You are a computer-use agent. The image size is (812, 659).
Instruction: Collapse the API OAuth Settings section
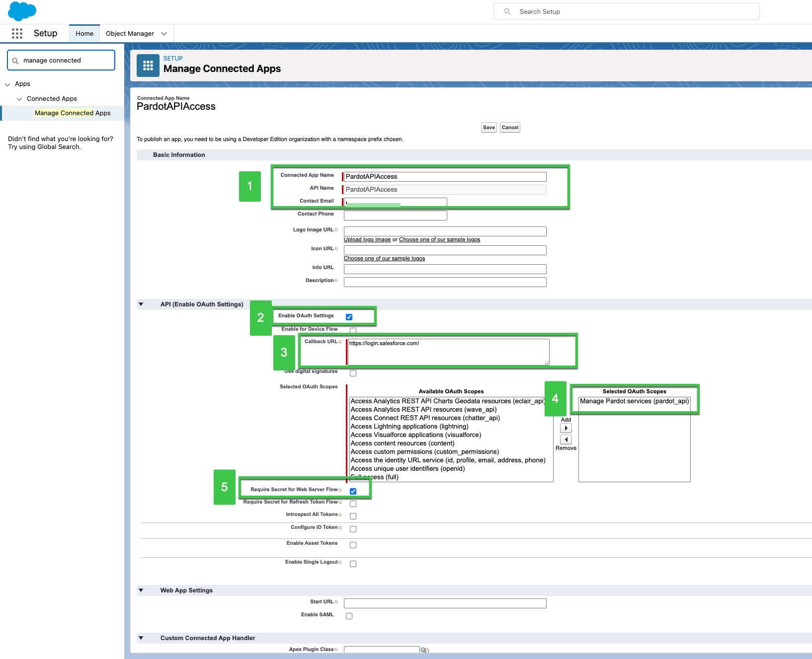click(142, 304)
